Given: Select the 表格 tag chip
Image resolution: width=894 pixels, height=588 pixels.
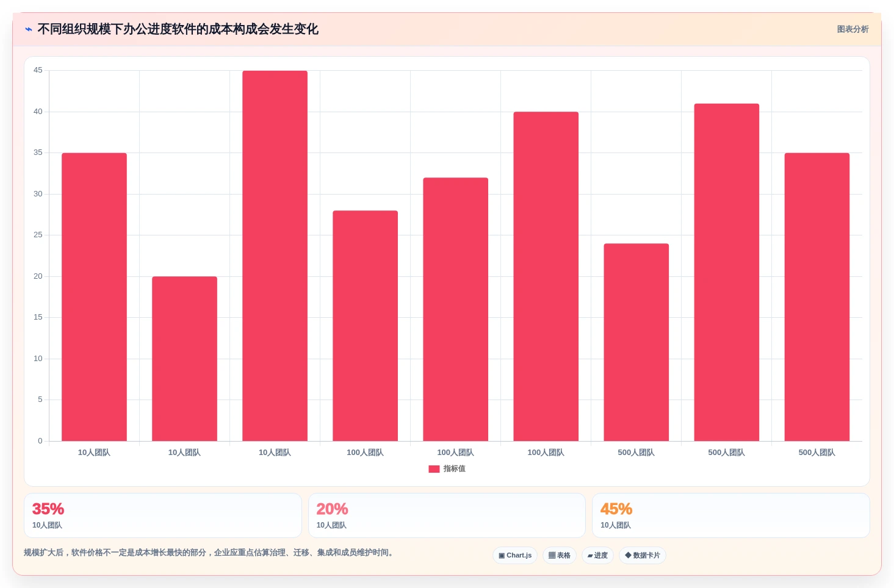Looking at the screenshot, I should click(x=560, y=555).
